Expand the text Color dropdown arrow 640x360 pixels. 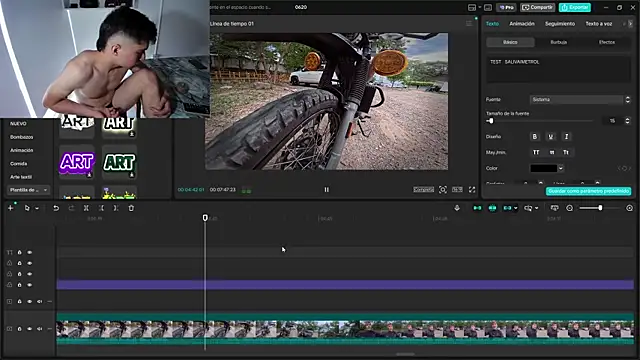pyautogui.click(x=561, y=168)
